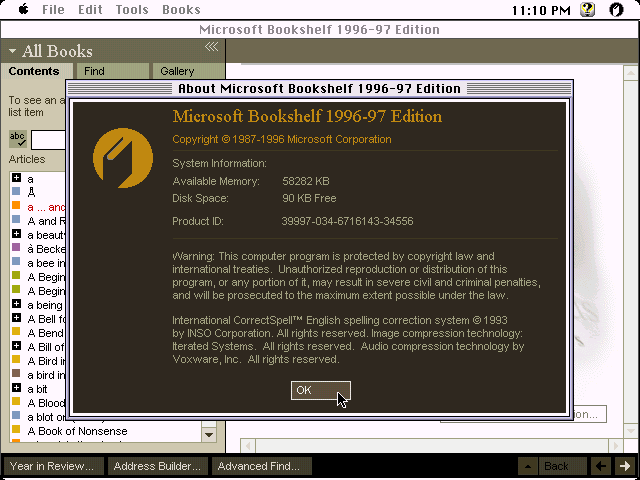Open the Edit menu
This screenshot has height=480, width=640.
[x=90, y=10]
